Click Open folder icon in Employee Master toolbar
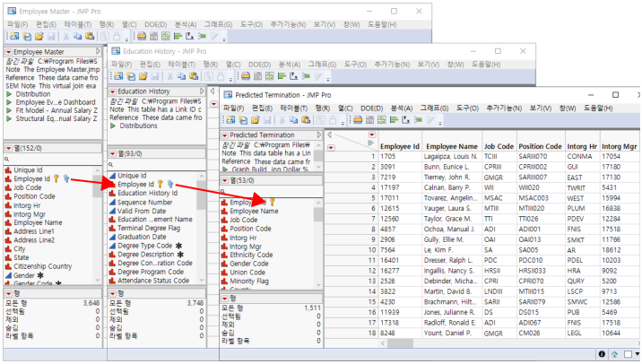Screen dimensions: 642x364 click(x=39, y=36)
